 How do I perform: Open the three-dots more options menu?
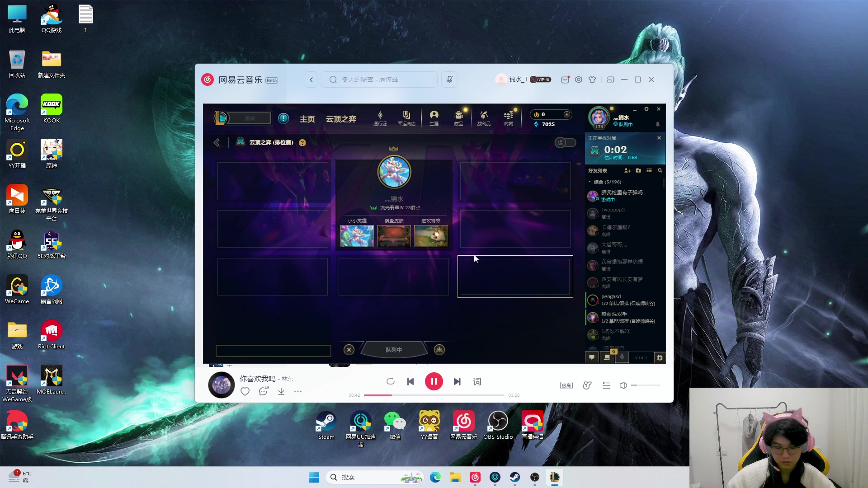[x=298, y=391]
